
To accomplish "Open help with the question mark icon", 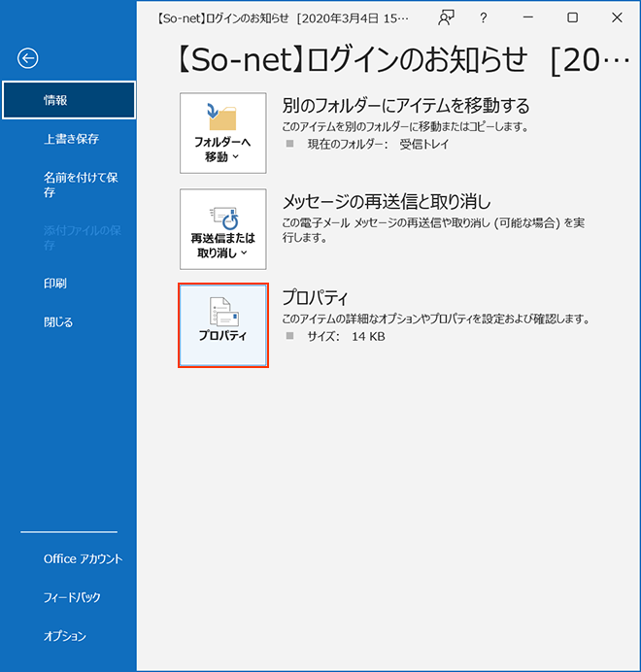I will (484, 17).
